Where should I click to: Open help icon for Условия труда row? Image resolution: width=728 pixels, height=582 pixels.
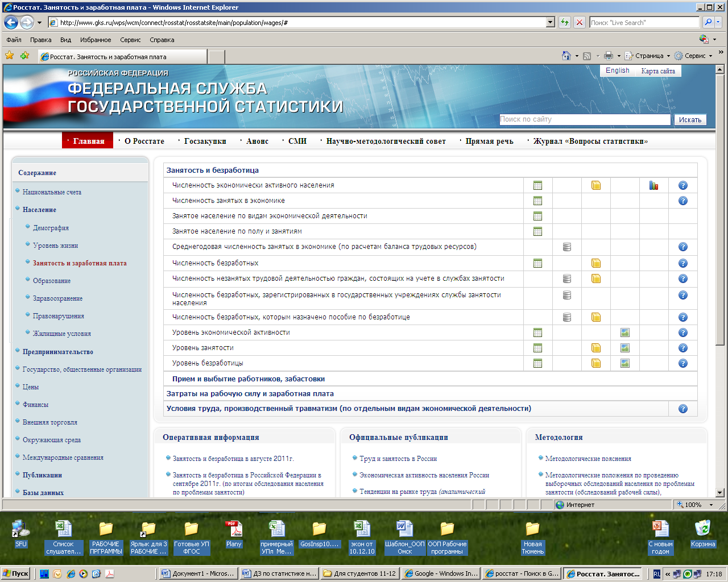tap(683, 409)
